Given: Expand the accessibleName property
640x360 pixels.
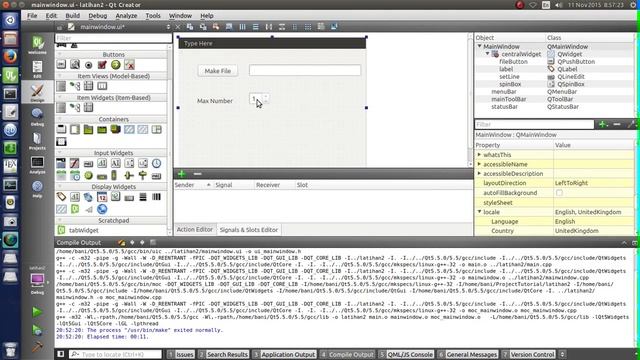Looking at the screenshot, I should (x=479, y=164).
